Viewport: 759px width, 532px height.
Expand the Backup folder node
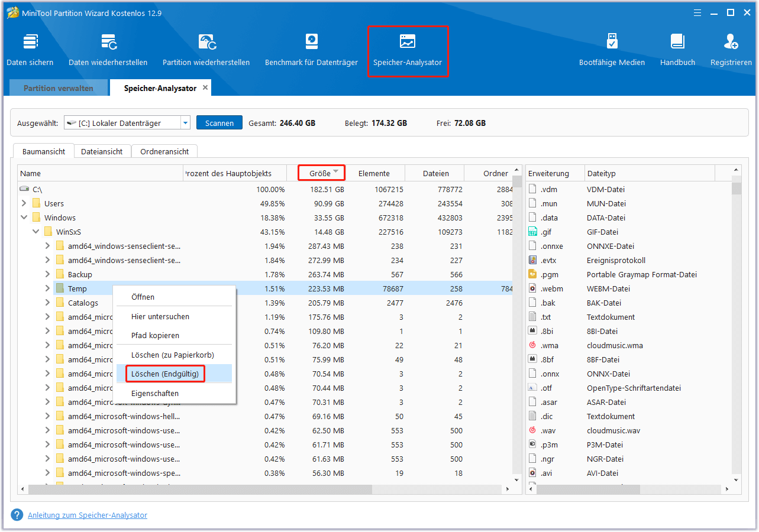point(47,274)
